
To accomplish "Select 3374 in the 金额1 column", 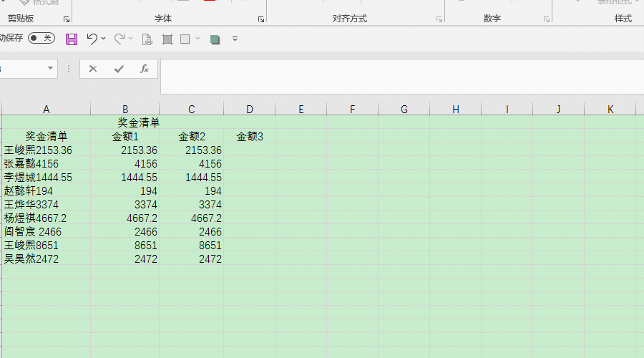I will 125,204.
